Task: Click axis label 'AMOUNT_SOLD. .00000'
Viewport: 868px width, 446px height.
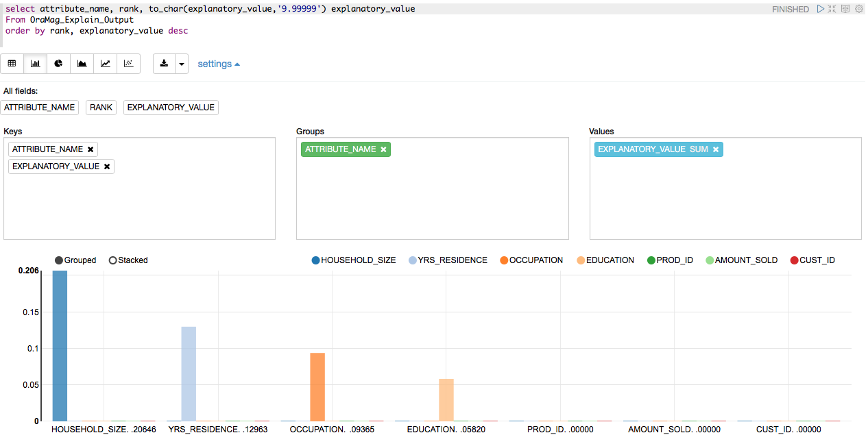Action: tap(675, 430)
